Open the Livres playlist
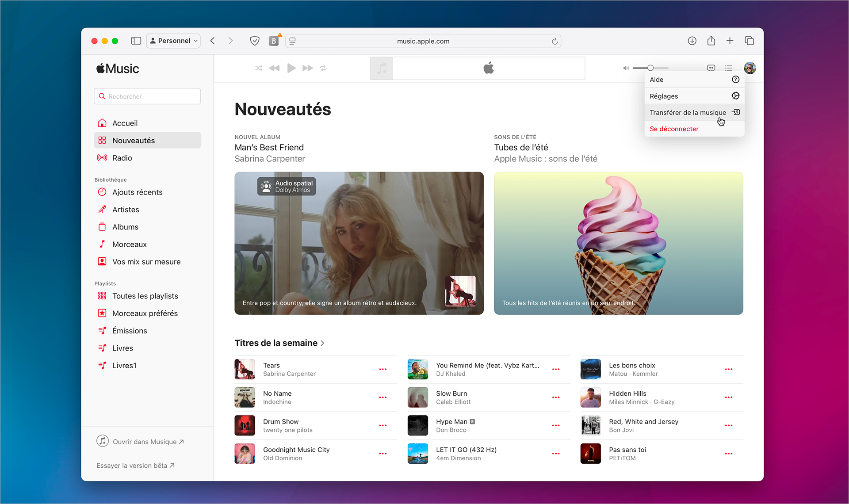Image resolution: width=849 pixels, height=504 pixels. tap(147, 348)
